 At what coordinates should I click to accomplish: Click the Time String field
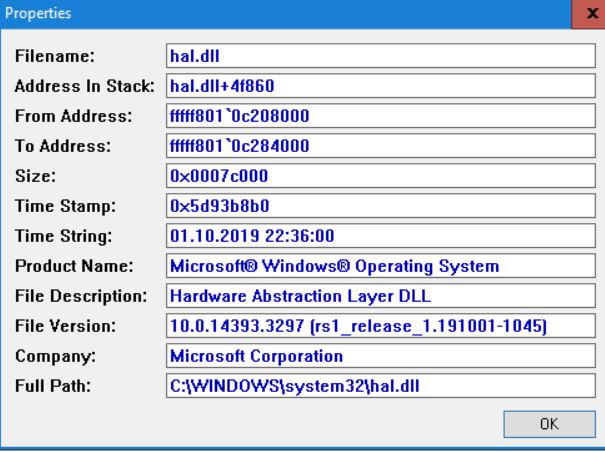(x=381, y=235)
